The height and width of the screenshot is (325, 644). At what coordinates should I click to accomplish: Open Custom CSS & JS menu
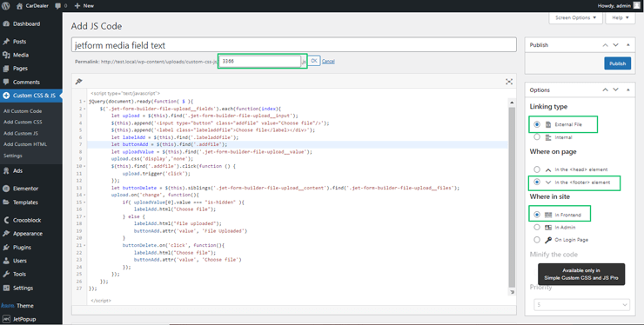click(x=31, y=96)
